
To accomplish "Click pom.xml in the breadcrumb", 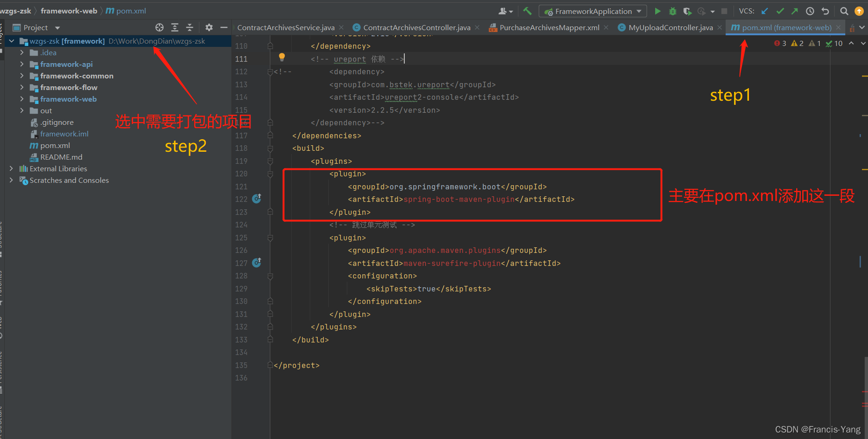I will pyautogui.click(x=131, y=11).
